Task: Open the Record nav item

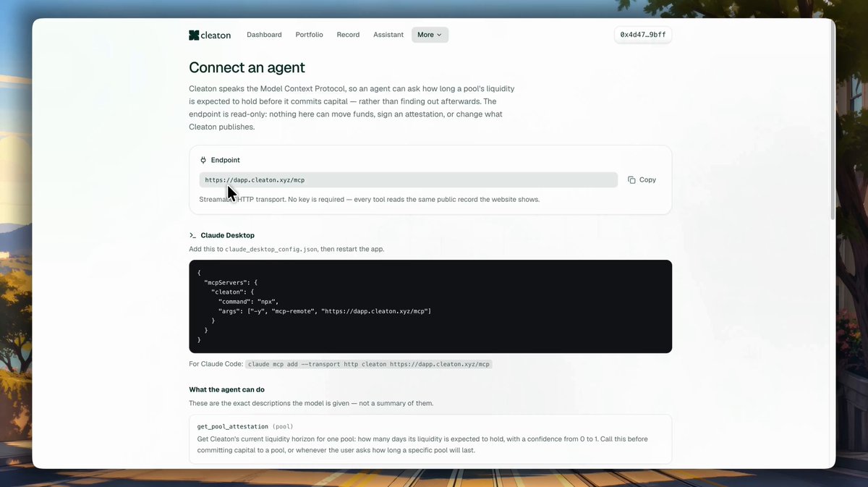Action: click(348, 35)
